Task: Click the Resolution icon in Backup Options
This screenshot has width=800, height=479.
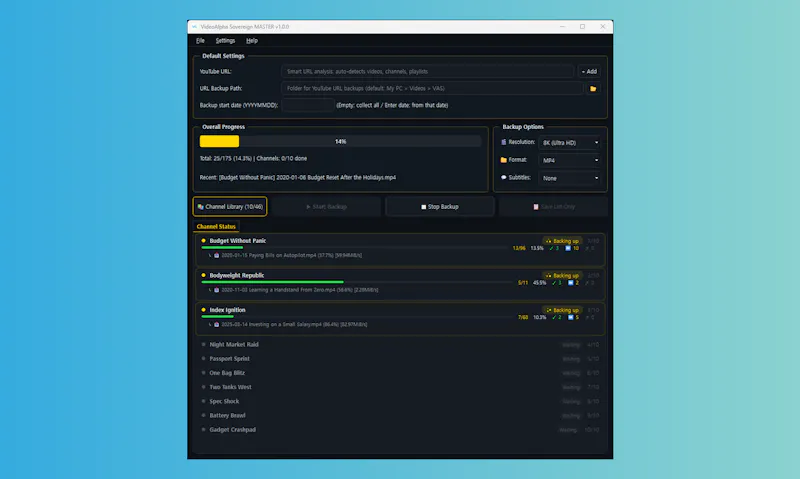Action: tap(504, 142)
